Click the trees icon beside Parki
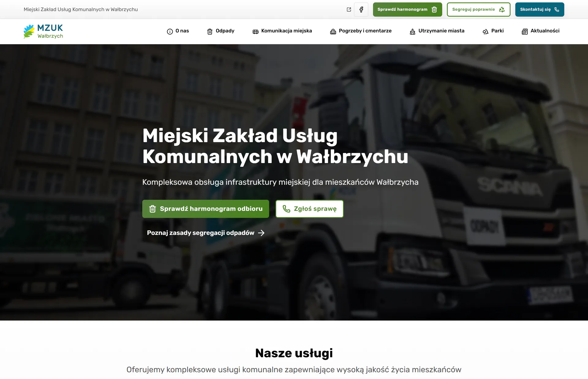The height and width of the screenshot is (379, 588). 485,32
